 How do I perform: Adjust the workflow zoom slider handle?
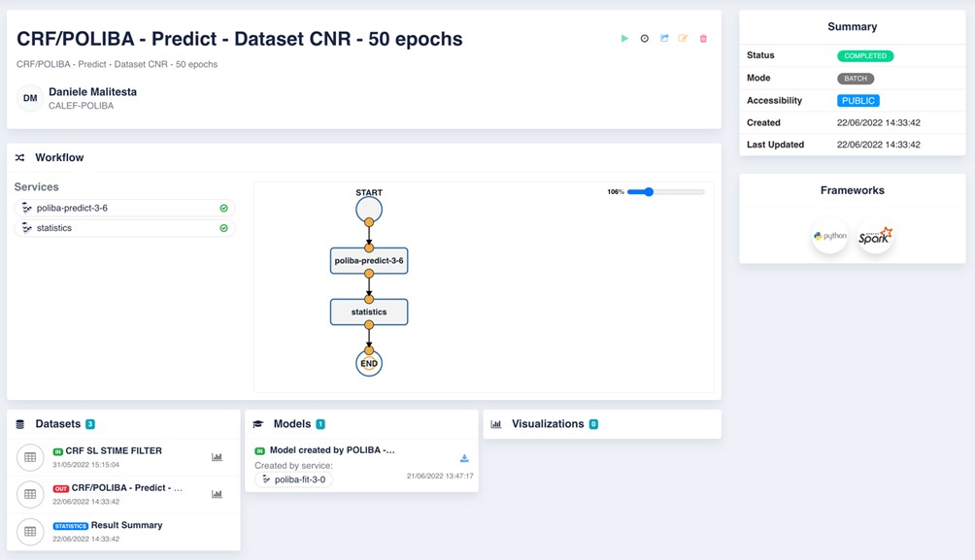click(x=649, y=192)
